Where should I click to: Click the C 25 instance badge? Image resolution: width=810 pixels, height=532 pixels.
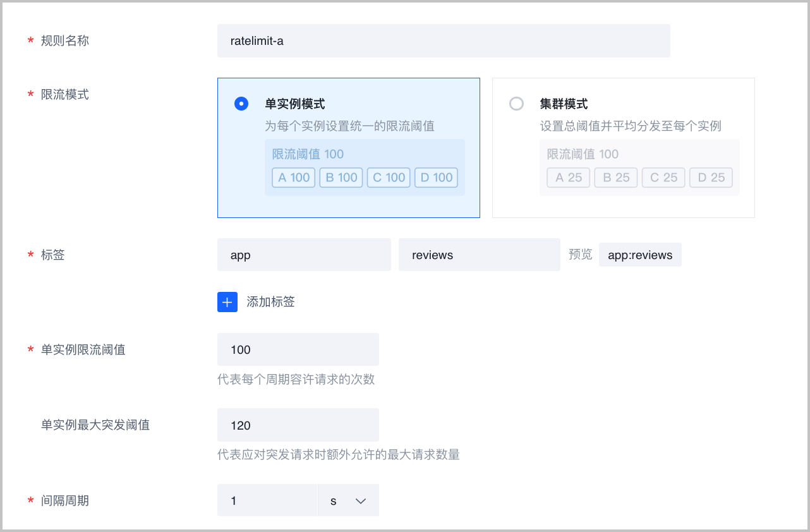click(663, 178)
